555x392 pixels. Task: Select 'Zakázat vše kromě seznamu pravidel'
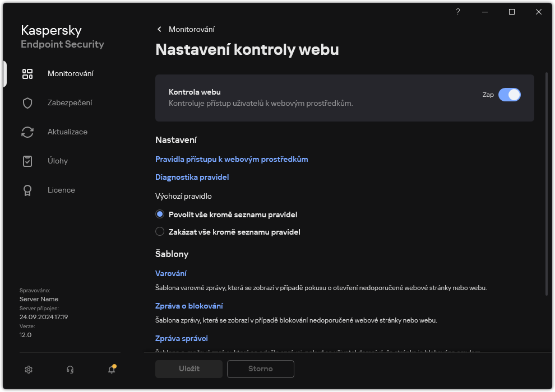pyautogui.click(x=160, y=231)
